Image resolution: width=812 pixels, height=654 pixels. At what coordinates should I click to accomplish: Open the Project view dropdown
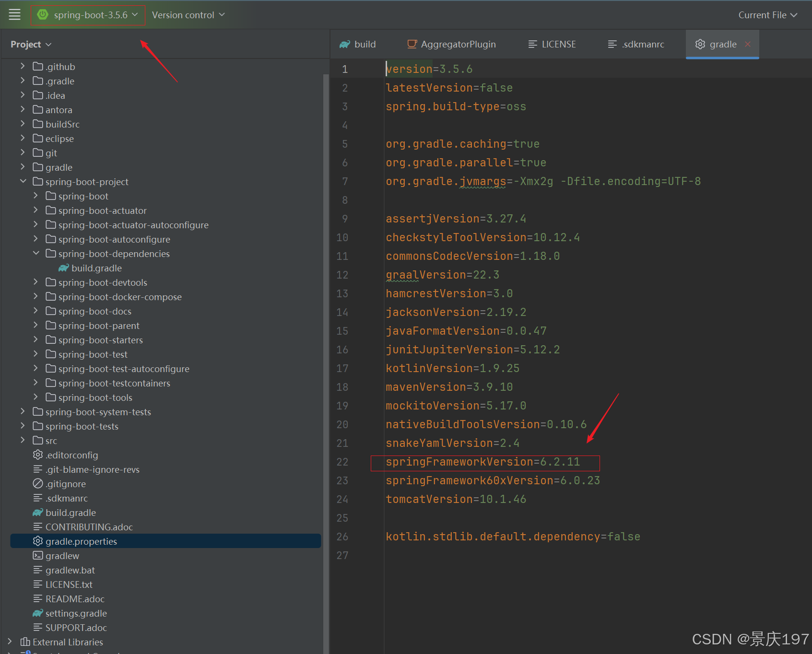click(x=31, y=44)
